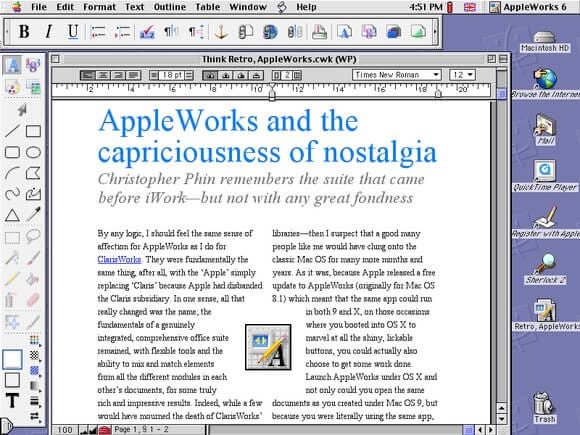Apply bold using the B button
Screen dimensions: 580x435
point(24,32)
